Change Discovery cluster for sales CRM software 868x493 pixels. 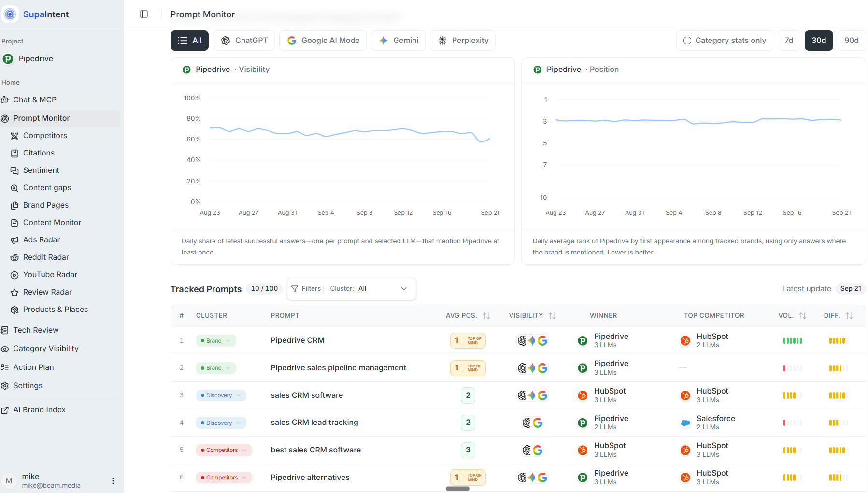(221, 395)
